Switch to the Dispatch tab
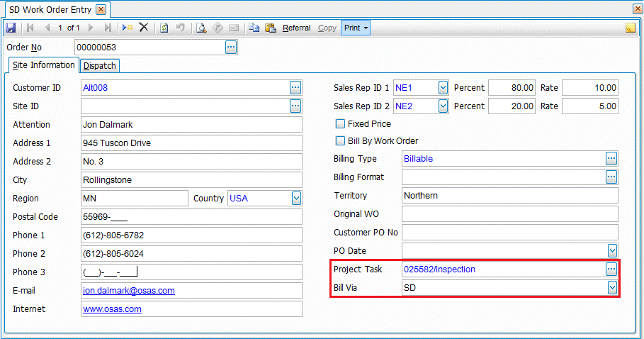Image resolution: width=644 pixels, height=339 pixels. 99,66
